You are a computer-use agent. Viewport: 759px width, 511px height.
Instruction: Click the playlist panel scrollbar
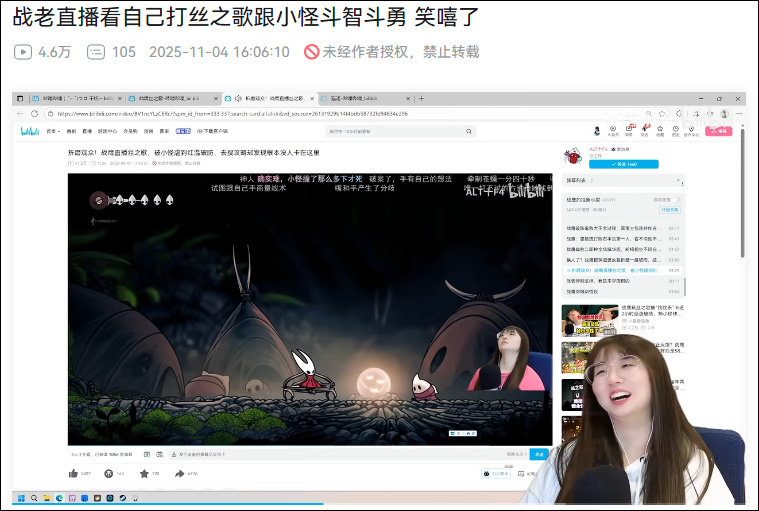685,286
